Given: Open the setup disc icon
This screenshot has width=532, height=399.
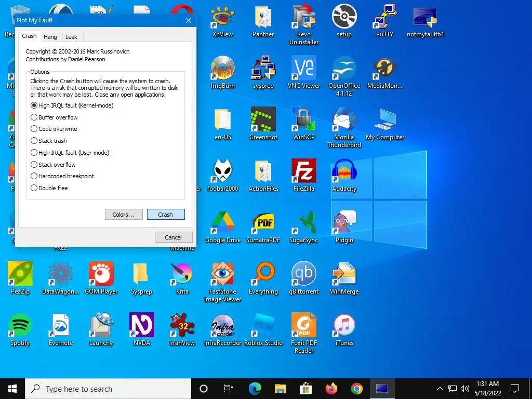Looking at the screenshot, I should pyautogui.click(x=344, y=21).
